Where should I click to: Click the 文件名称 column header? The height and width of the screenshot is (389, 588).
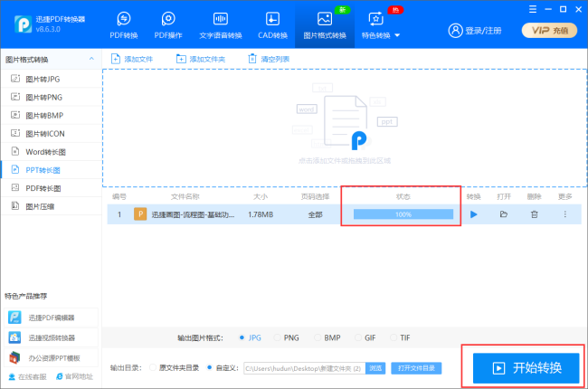[x=185, y=196]
